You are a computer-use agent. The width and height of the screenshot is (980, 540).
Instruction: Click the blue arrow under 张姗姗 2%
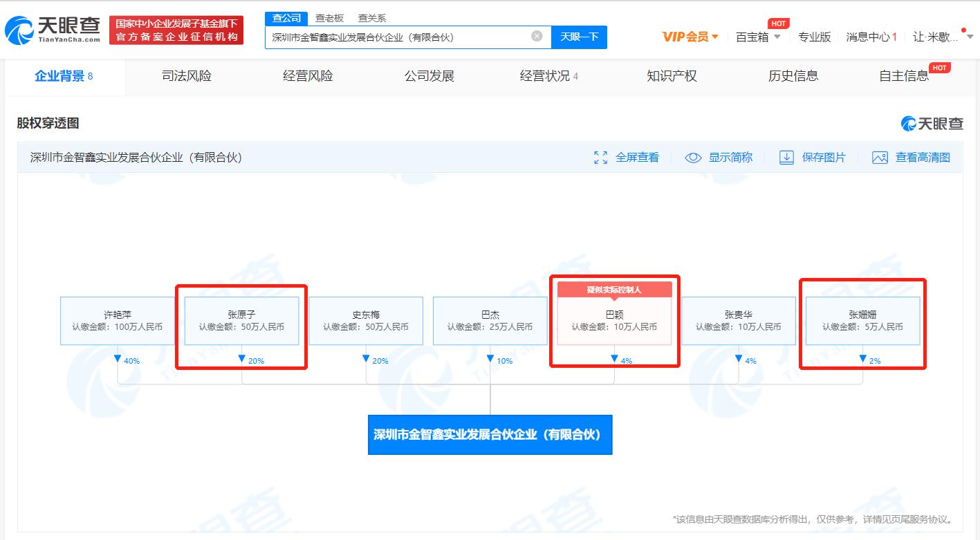(863, 359)
